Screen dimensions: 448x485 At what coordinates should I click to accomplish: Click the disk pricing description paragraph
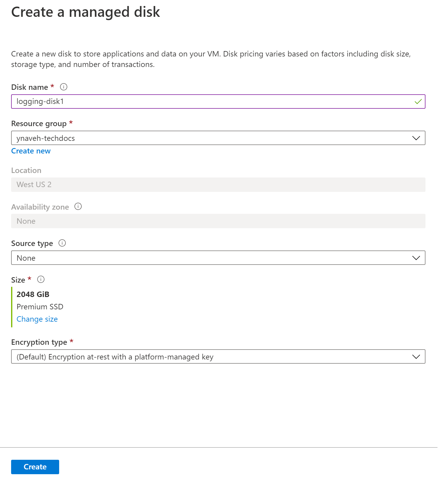(211, 59)
